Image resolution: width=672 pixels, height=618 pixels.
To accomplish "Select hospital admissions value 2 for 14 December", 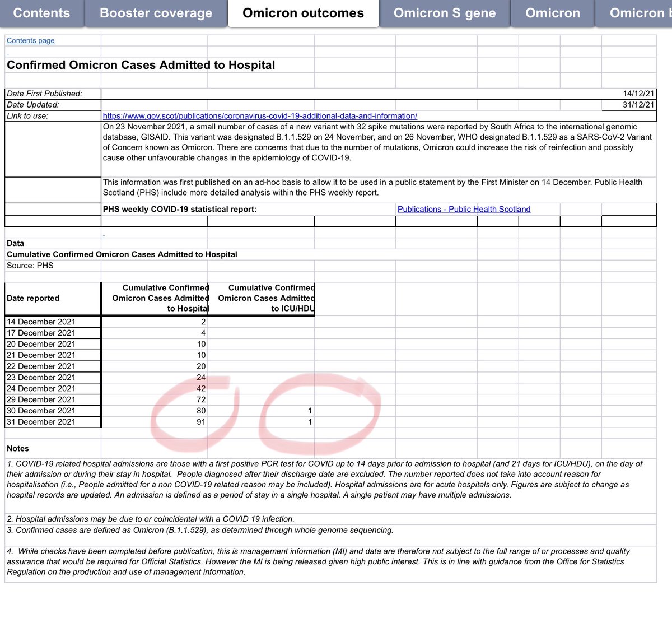I will (155, 322).
